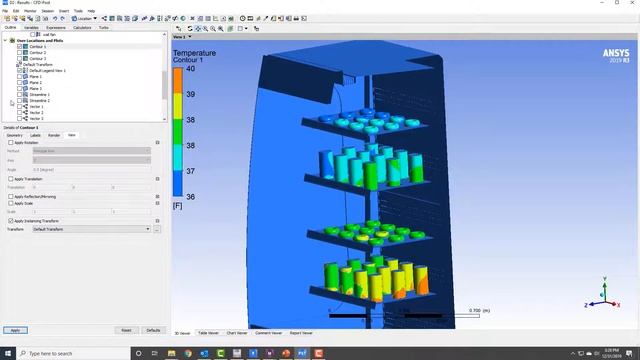Open Google Chrome from the taskbar
Viewport: 640px width, 360px height.
point(188,353)
